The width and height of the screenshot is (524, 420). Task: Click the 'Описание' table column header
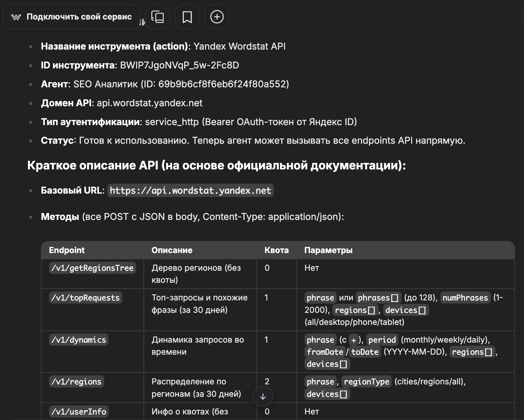(172, 250)
